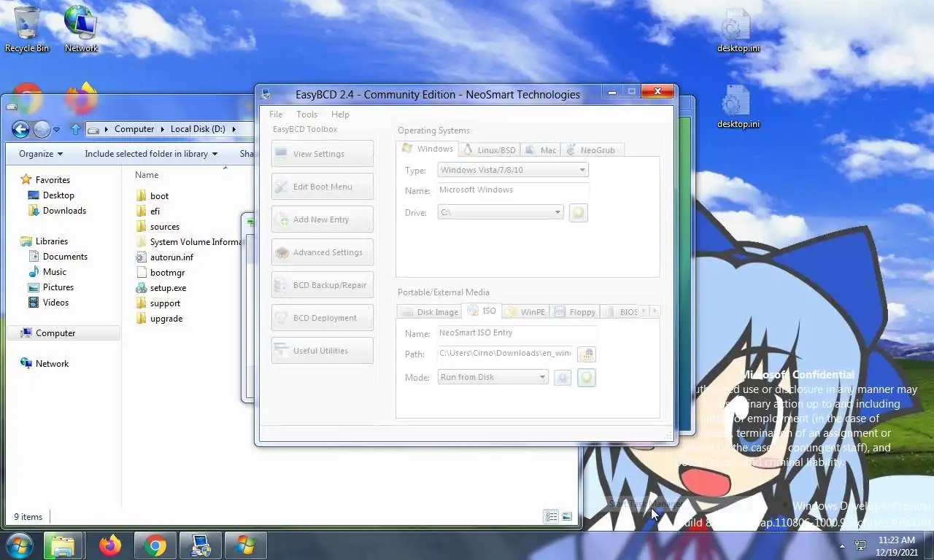Image resolution: width=934 pixels, height=560 pixels.
Task: Go forward in Explorer window
Action: click(x=42, y=130)
